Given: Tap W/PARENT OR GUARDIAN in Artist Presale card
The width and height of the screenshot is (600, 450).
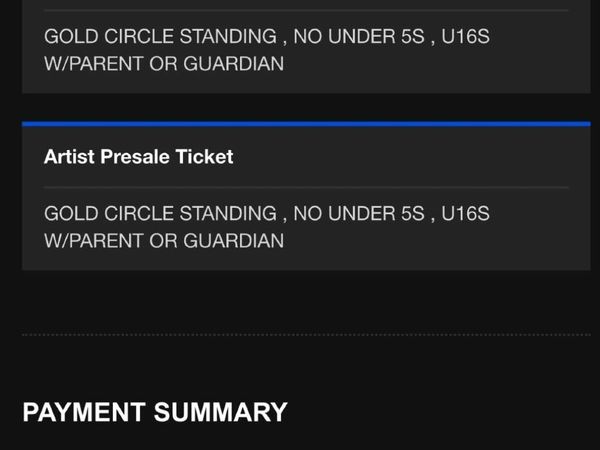Looking at the screenshot, I should click(x=164, y=241).
